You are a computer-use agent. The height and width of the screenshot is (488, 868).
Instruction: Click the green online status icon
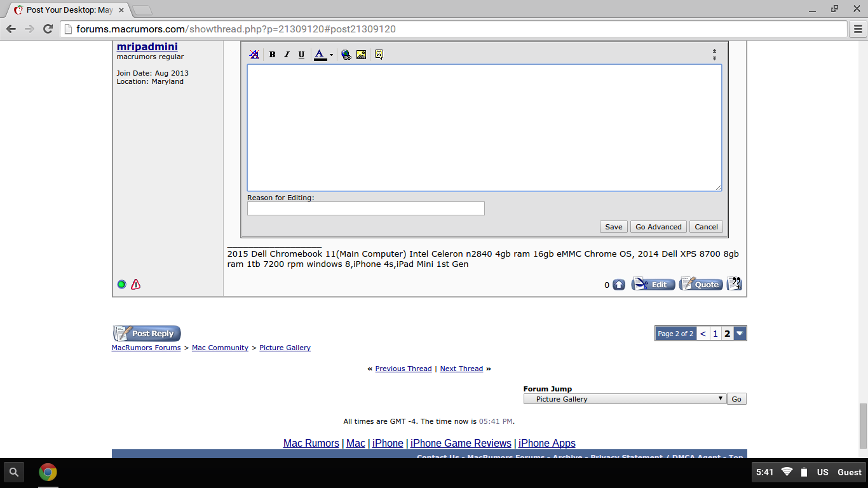point(121,285)
